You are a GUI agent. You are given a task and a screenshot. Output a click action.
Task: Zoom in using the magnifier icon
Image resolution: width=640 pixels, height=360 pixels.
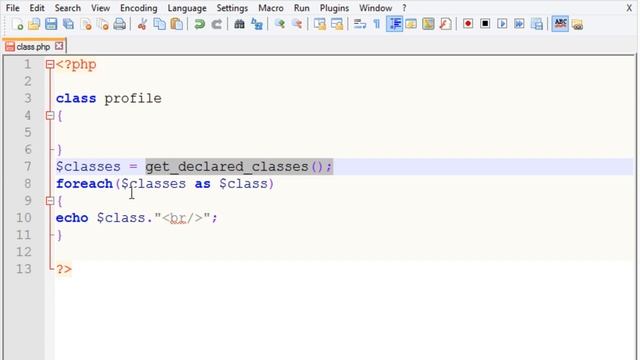[x=280, y=24]
